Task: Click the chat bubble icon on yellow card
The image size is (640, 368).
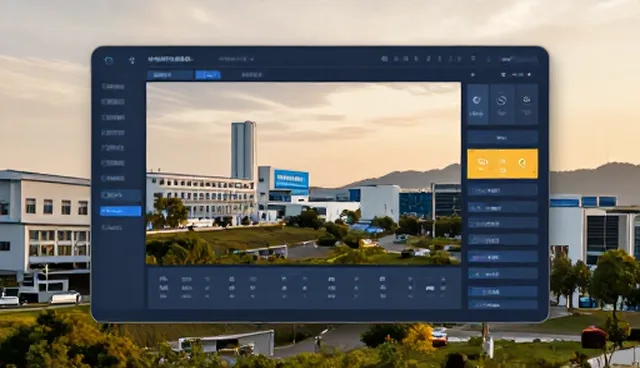Action: pos(482,163)
